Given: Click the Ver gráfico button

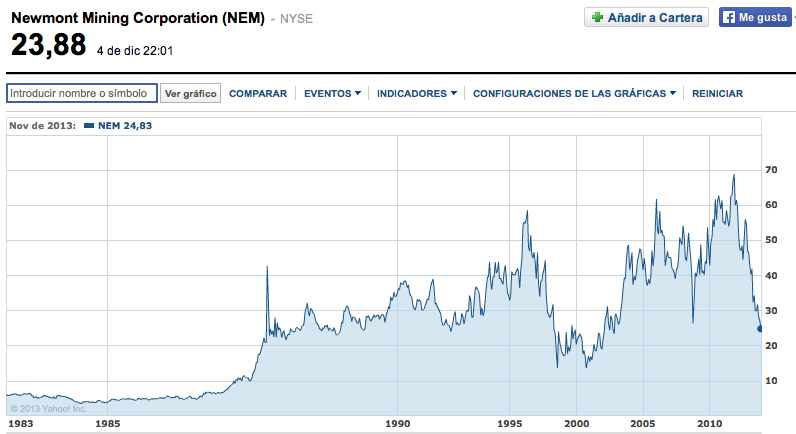Looking at the screenshot, I should click(190, 93).
